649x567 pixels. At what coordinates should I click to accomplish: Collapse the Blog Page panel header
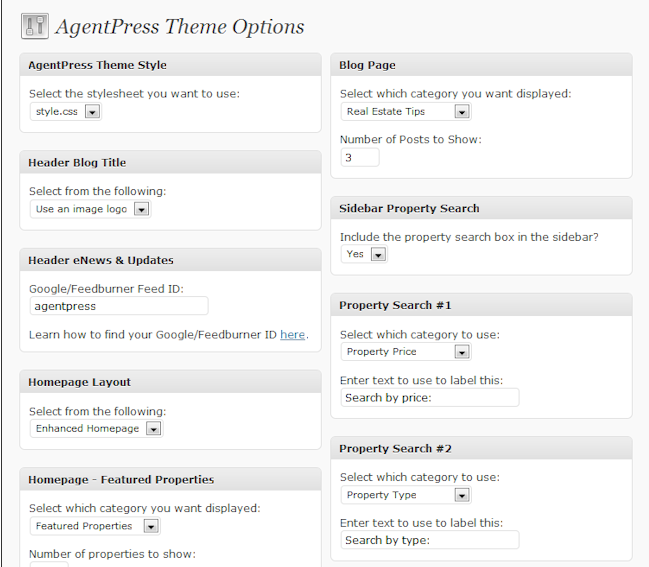[x=481, y=65]
